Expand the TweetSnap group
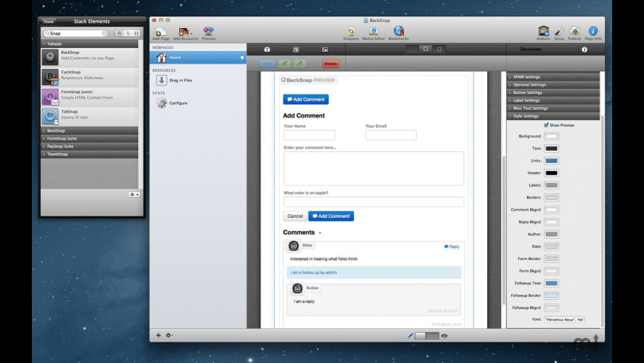This screenshot has width=644, height=363. tap(90, 154)
